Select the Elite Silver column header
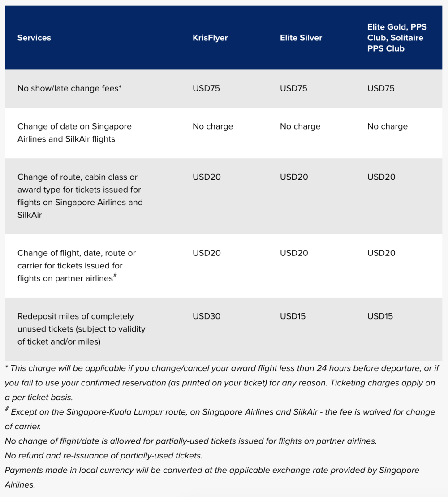 (x=301, y=38)
